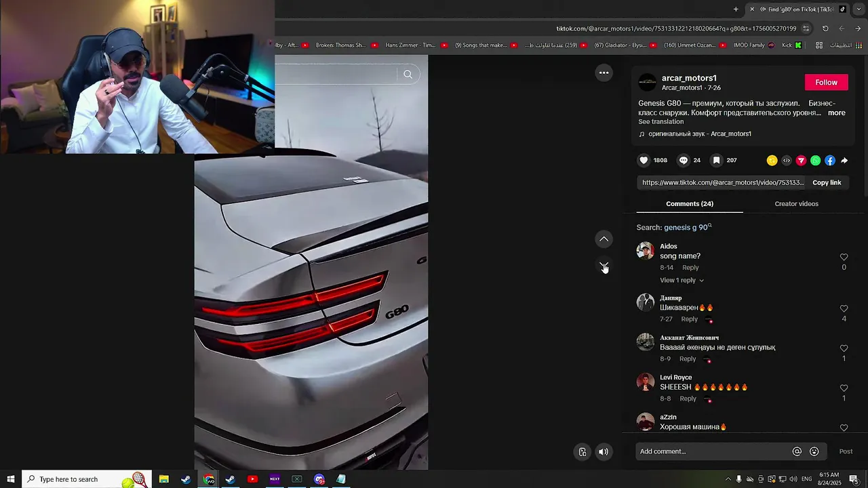Reload the page
Screen dimensions: 868x488
[x=825, y=28]
